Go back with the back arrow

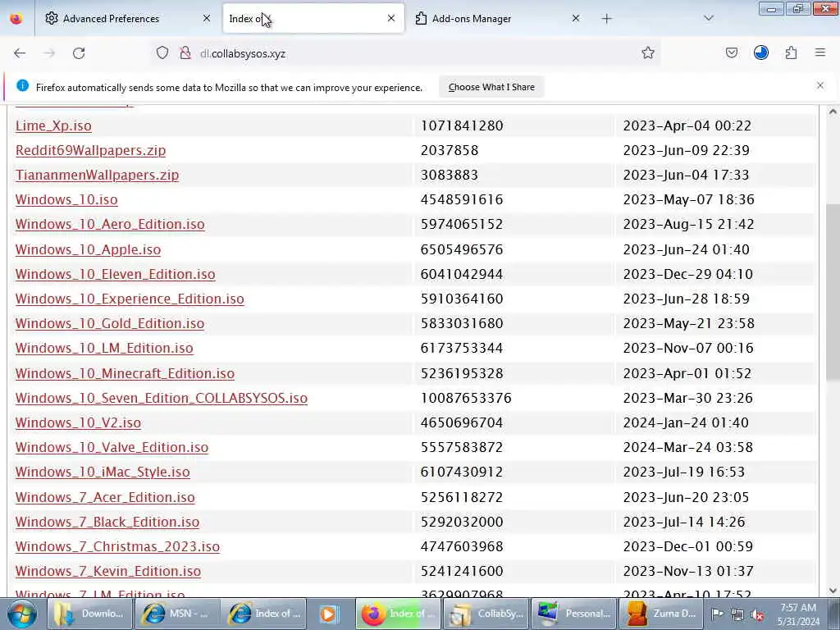click(20, 53)
